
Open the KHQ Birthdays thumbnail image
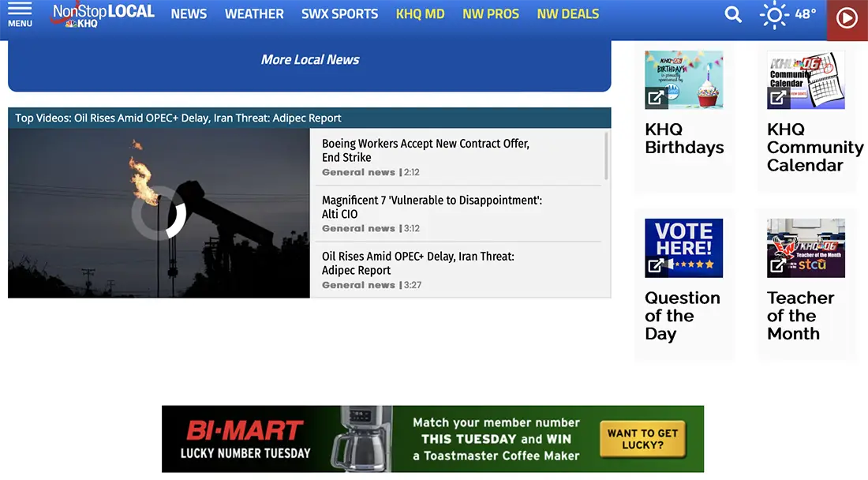[x=683, y=80]
